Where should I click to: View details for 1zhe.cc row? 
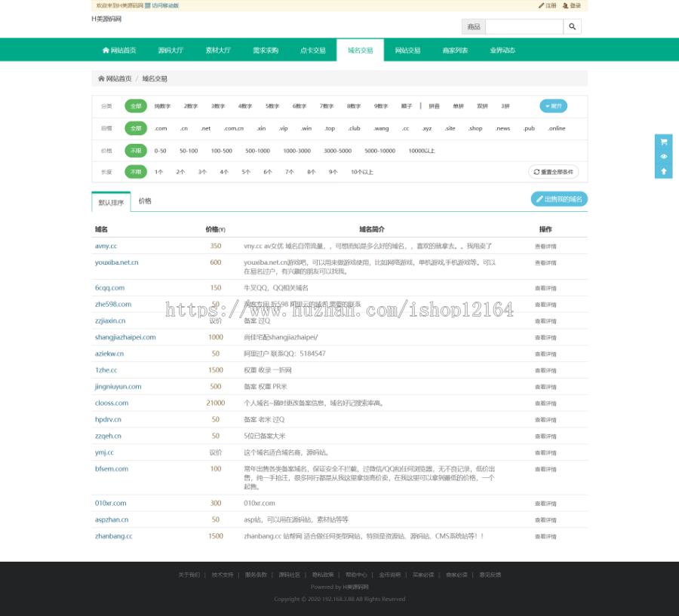tap(545, 370)
